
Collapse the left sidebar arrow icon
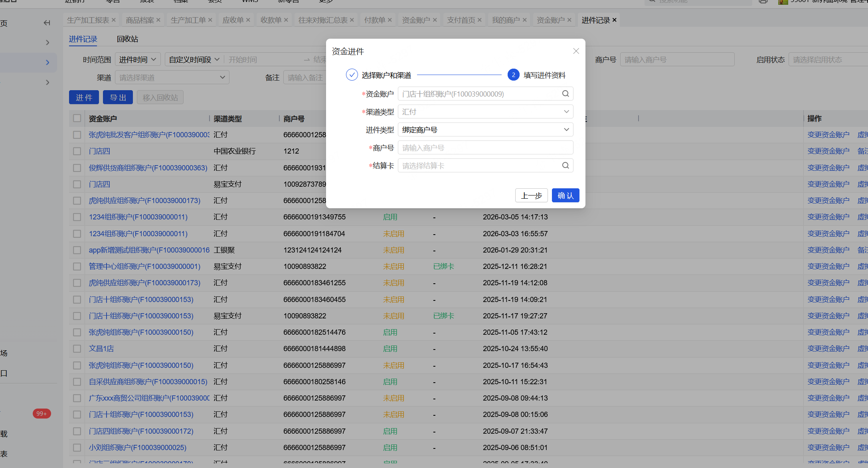(x=47, y=23)
